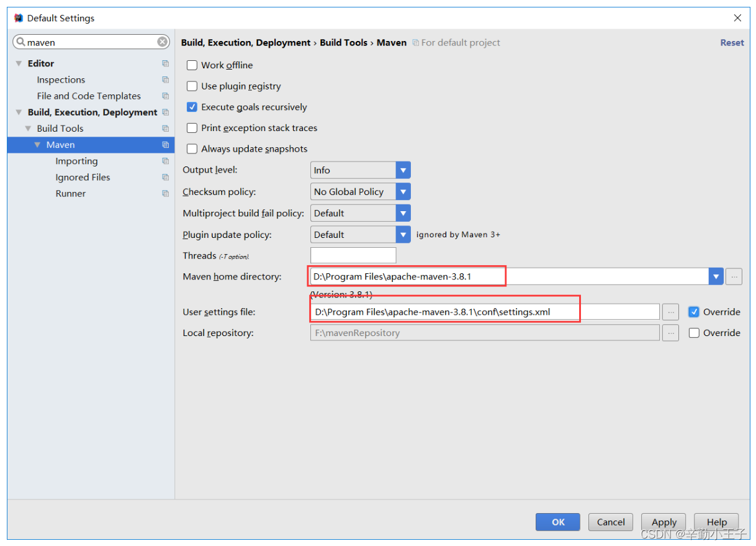Collapse Build, Execution, Deployment node
The height and width of the screenshot is (546, 756).
click(x=19, y=112)
